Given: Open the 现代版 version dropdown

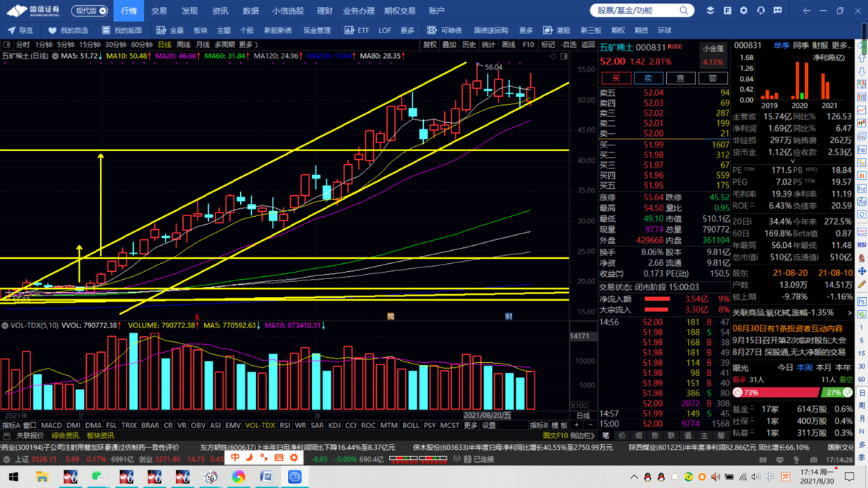Looking at the screenshot, I should point(90,11).
